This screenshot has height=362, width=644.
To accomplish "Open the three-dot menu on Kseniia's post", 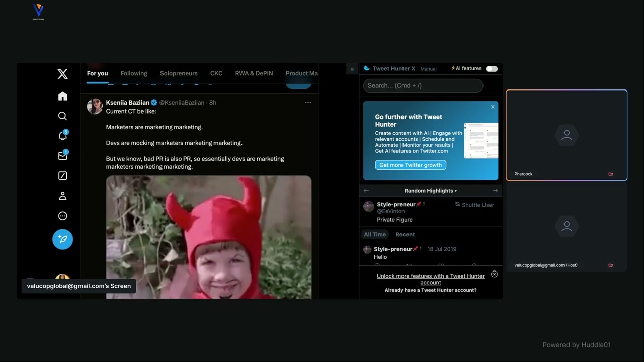I will pyautogui.click(x=308, y=103).
